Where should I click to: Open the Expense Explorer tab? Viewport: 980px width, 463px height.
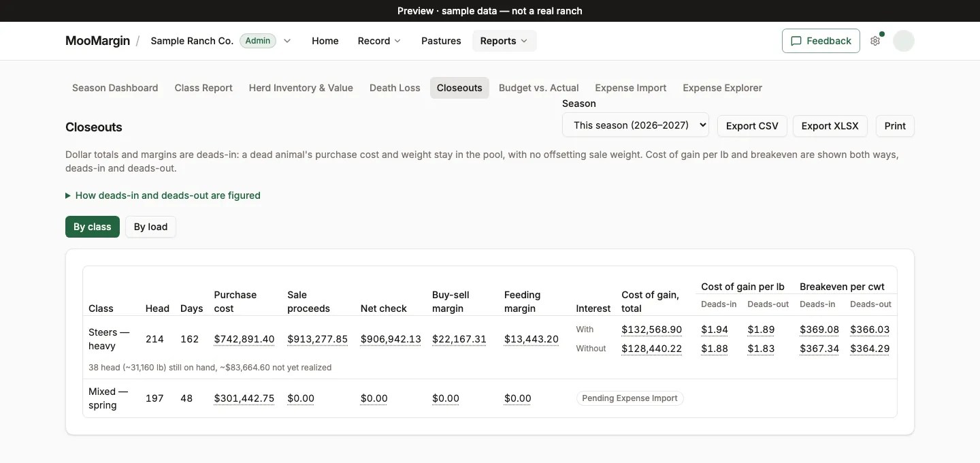[722, 88]
